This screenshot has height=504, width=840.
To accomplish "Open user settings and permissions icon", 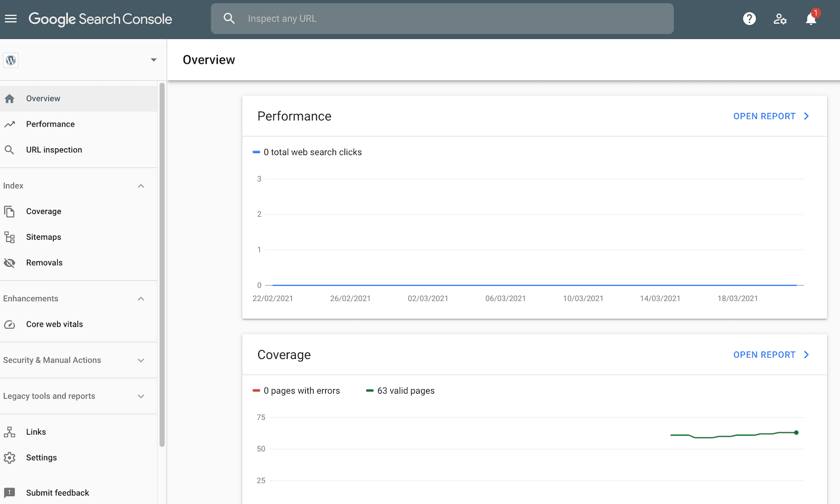I will click(x=780, y=18).
